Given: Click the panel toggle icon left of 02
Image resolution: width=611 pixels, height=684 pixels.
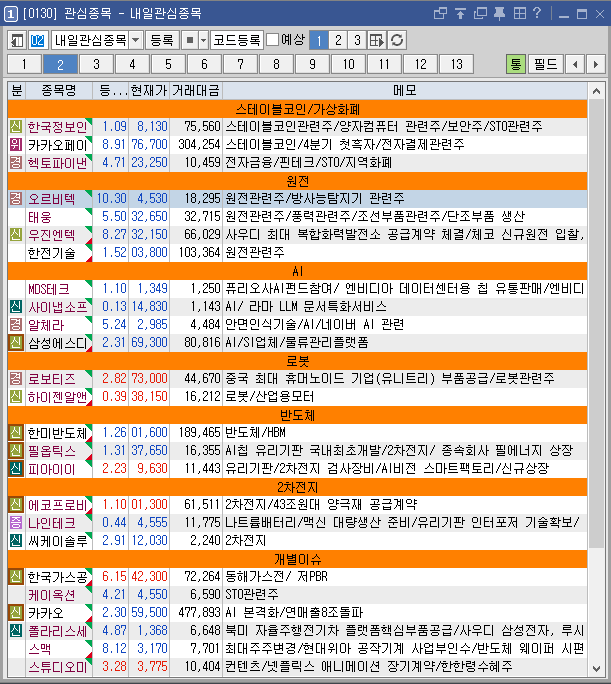Looking at the screenshot, I should point(17,41).
